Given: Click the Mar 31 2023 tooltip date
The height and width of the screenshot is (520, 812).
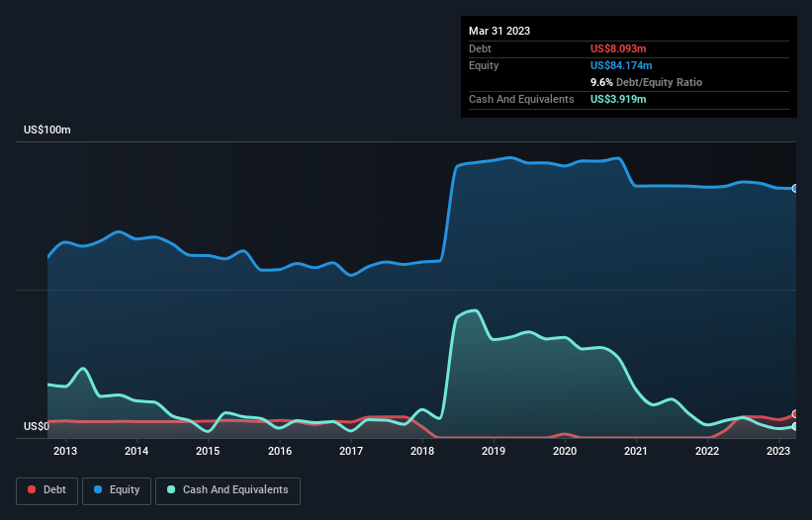Looking at the screenshot, I should click(499, 31).
